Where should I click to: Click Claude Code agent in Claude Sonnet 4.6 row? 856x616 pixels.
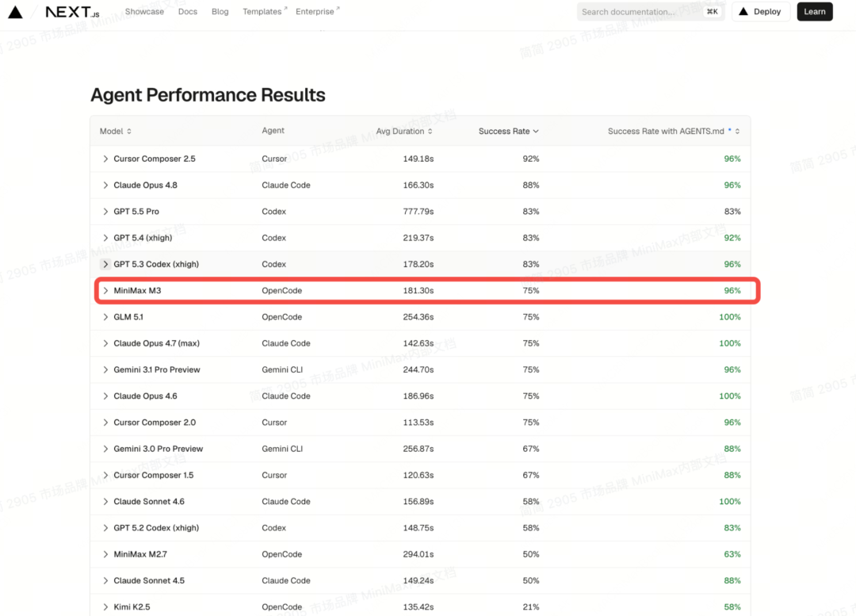click(286, 501)
